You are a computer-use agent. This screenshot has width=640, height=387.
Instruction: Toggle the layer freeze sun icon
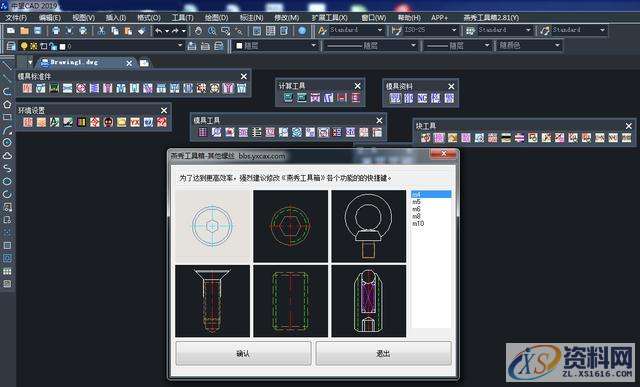tap(34, 46)
